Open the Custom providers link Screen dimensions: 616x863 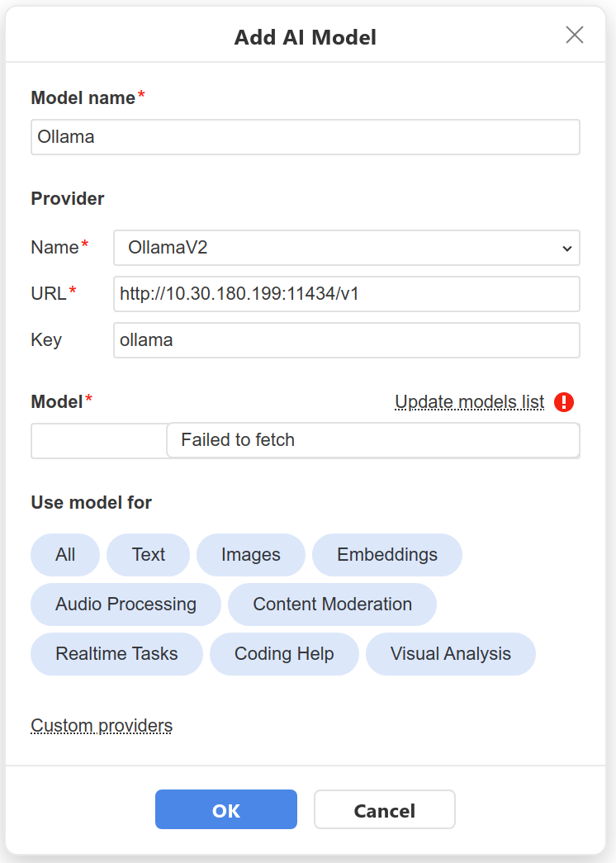pyautogui.click(x=102, y=726)
